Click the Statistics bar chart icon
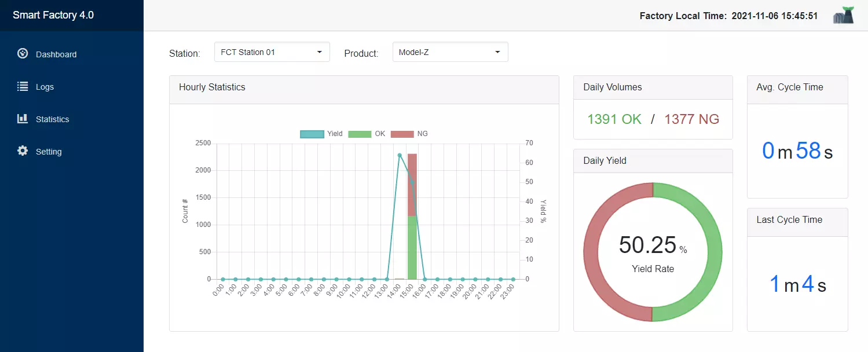This screenshot has width=868, height=352. [23, 119]
